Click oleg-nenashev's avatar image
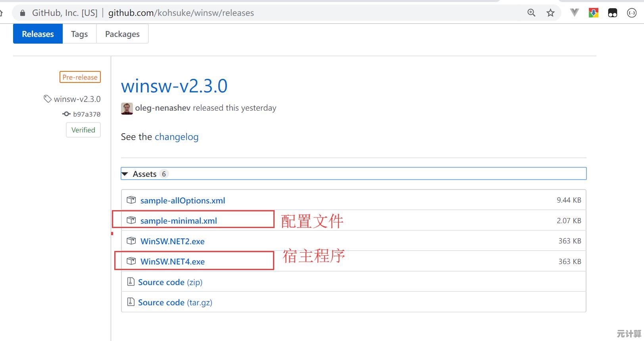 (x=127, y=108)
